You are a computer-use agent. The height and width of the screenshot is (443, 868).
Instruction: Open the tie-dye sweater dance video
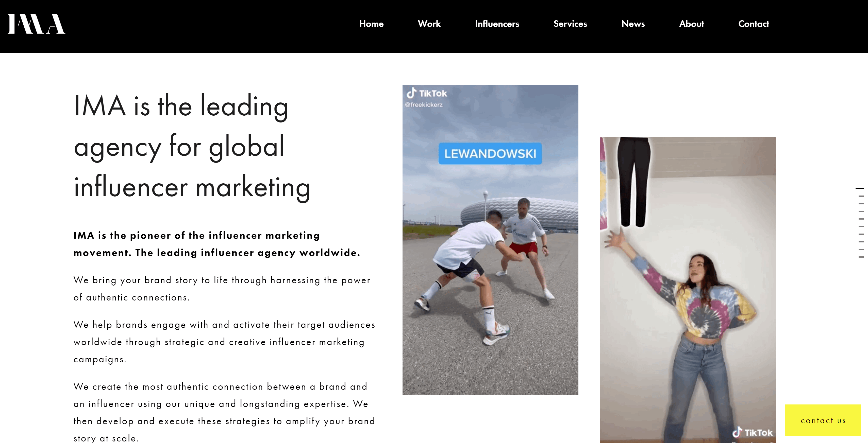[x=688, y=290]
